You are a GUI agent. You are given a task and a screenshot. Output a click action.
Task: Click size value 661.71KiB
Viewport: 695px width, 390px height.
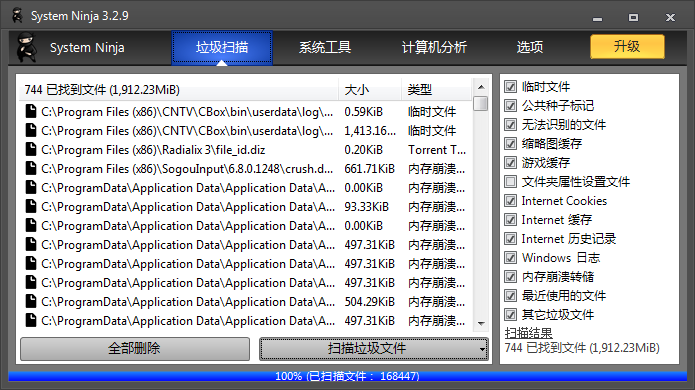[369, 169]
